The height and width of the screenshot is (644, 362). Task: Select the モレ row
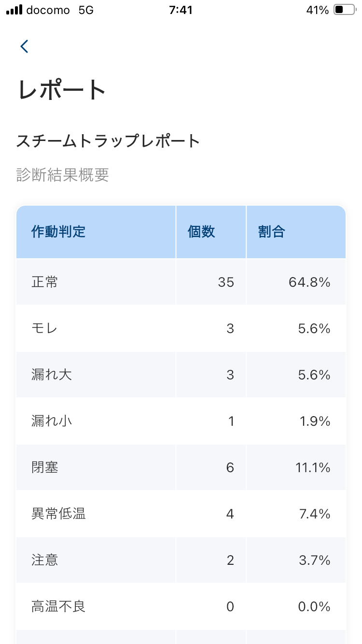pos(181,328)
